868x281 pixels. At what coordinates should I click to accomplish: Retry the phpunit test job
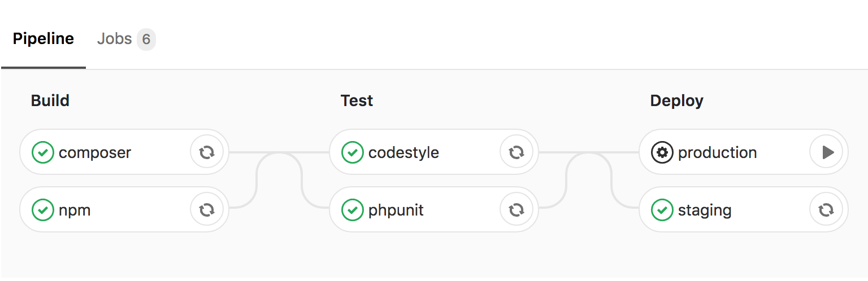(x=517, y=210)
